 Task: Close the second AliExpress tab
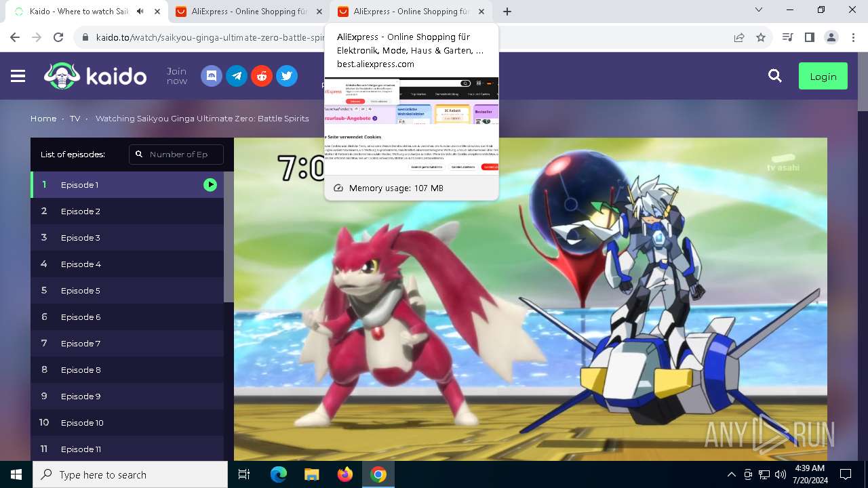coord(481,12)
